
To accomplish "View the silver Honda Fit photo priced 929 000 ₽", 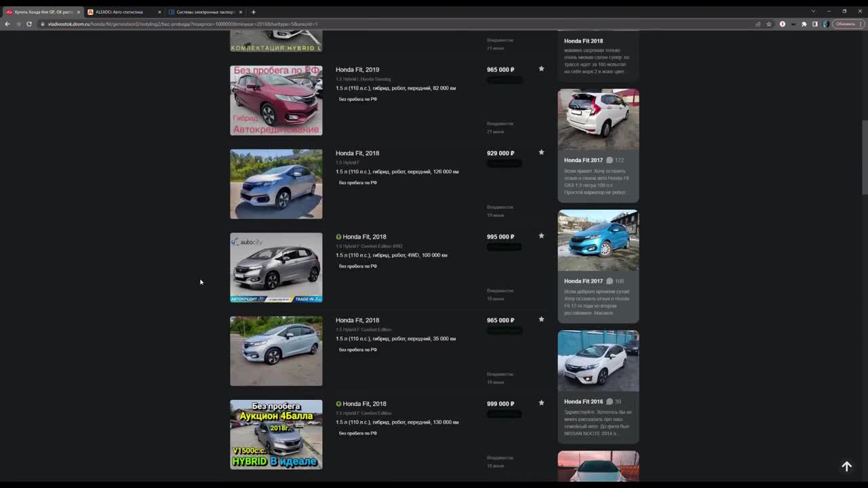I will pyautogui.click(x=276, y=184).
